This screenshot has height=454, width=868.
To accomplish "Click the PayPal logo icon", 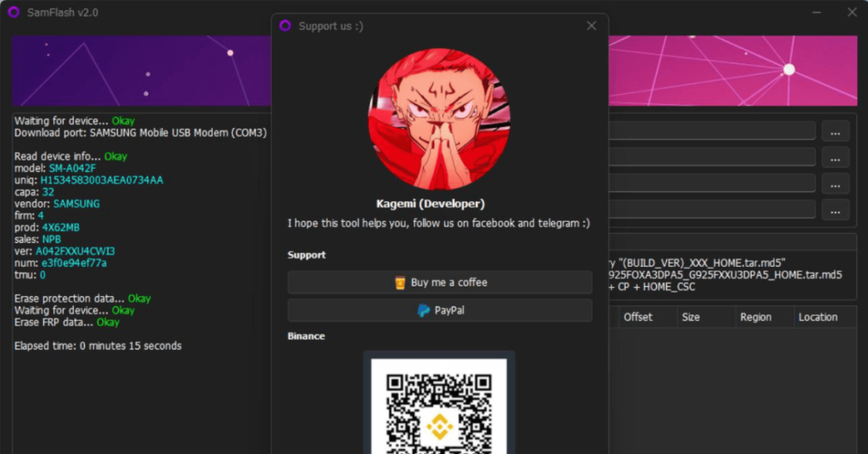I will click(x=424, y=311).
